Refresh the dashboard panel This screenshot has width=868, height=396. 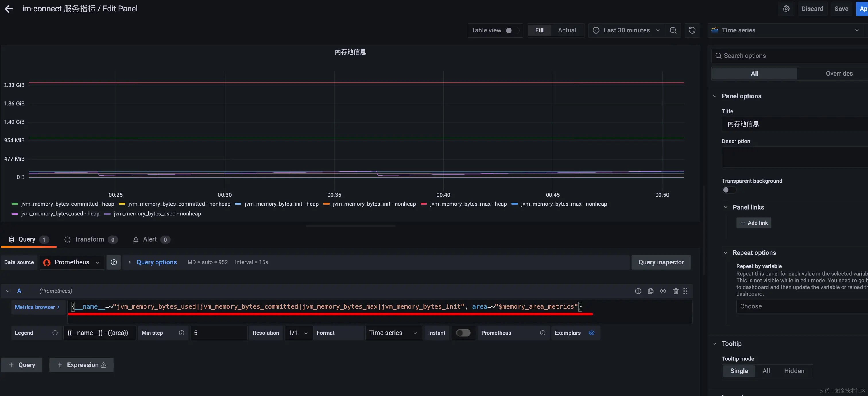tap(692, 30)
